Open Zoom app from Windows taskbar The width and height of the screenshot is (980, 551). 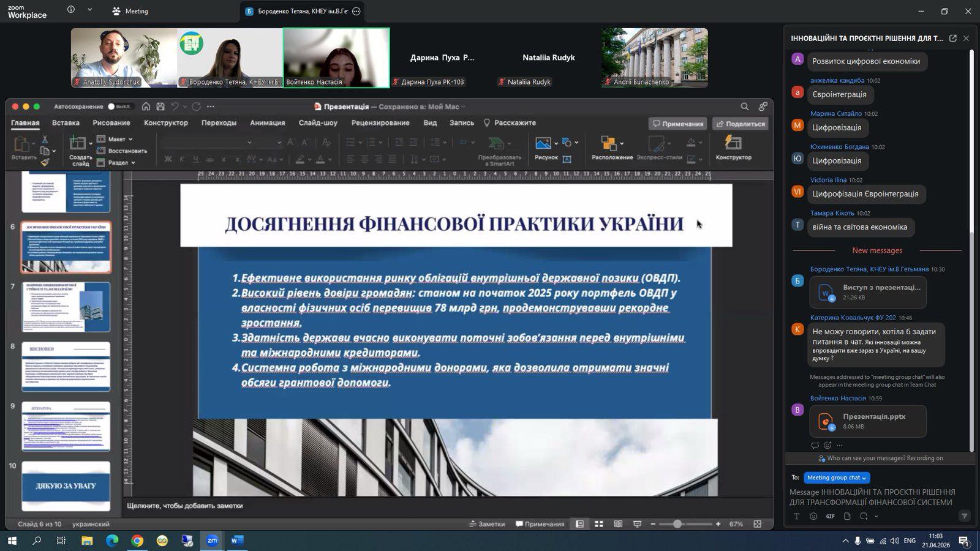click(x=212, y=541)
